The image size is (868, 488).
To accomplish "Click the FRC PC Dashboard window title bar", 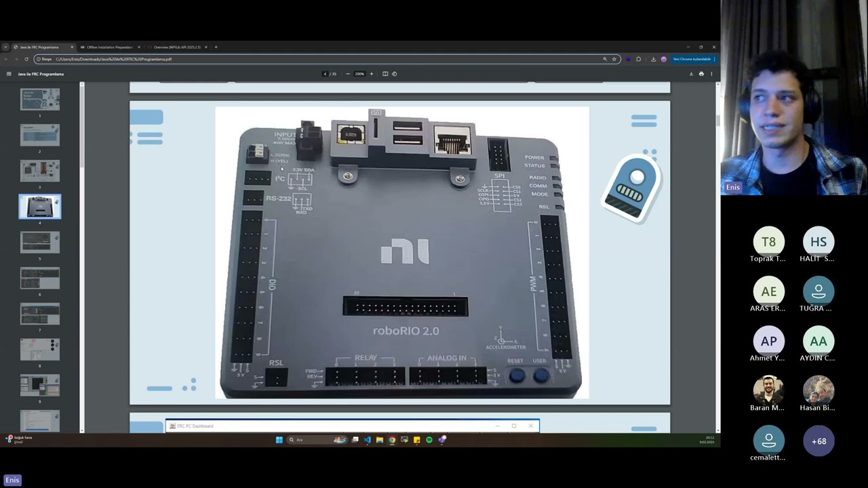I will coord(353,426).
